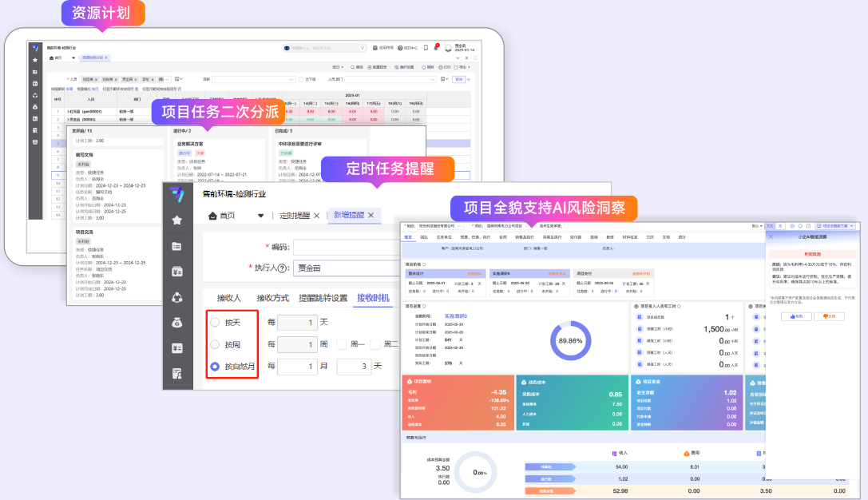The image size is (868, 500).
Task: Click the thumbs-up 有用 feedback button
Action: 796,316
